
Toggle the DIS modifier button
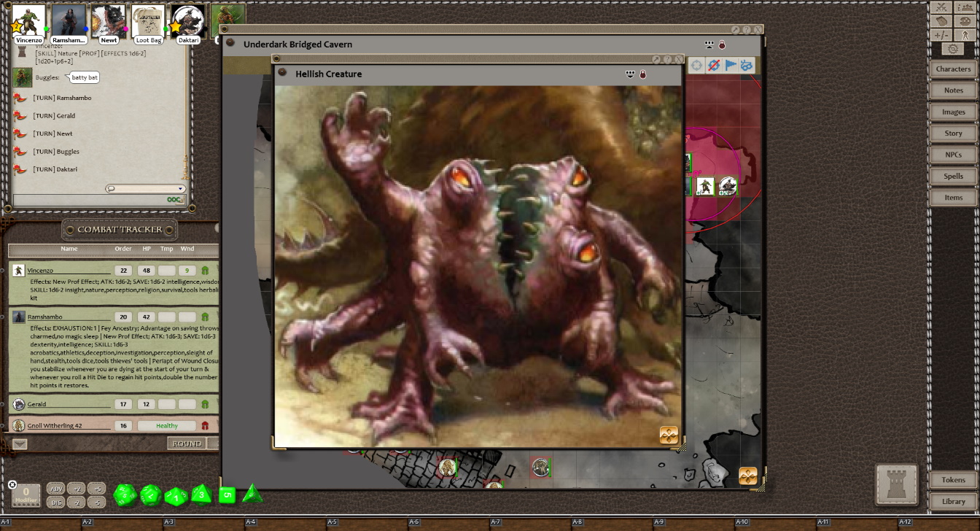(x=57, y=502)
